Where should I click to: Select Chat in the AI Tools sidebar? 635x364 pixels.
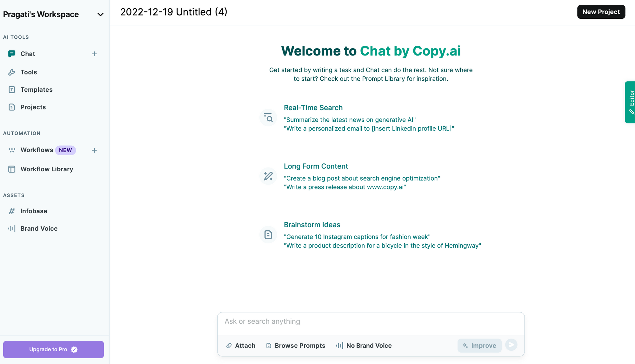[28, 54]
